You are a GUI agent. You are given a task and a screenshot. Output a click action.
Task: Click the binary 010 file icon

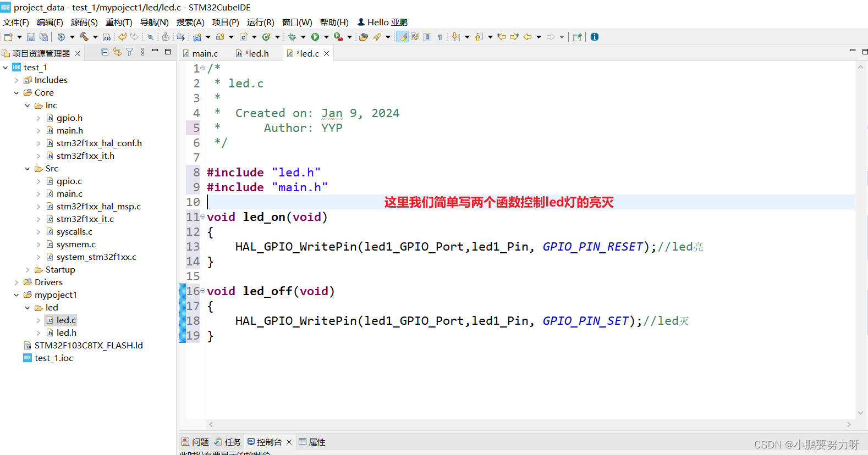click(x=107, y=37)
